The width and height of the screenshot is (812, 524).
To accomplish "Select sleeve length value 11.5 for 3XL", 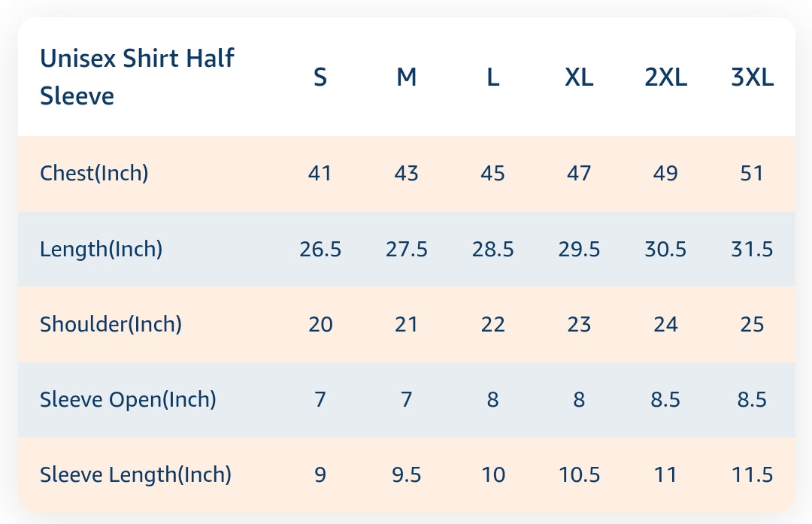I will [752, 475].
